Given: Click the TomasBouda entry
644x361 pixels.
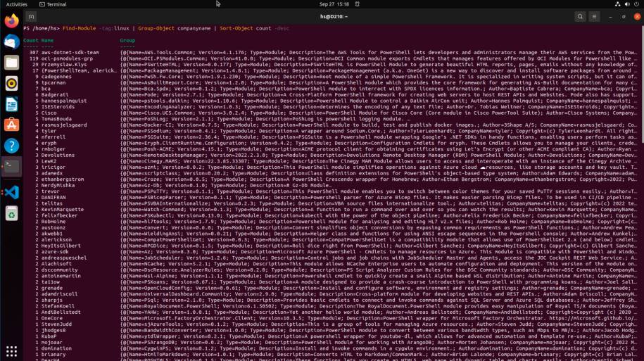Looking at the screenshot, I should click(x=56, y=119).
